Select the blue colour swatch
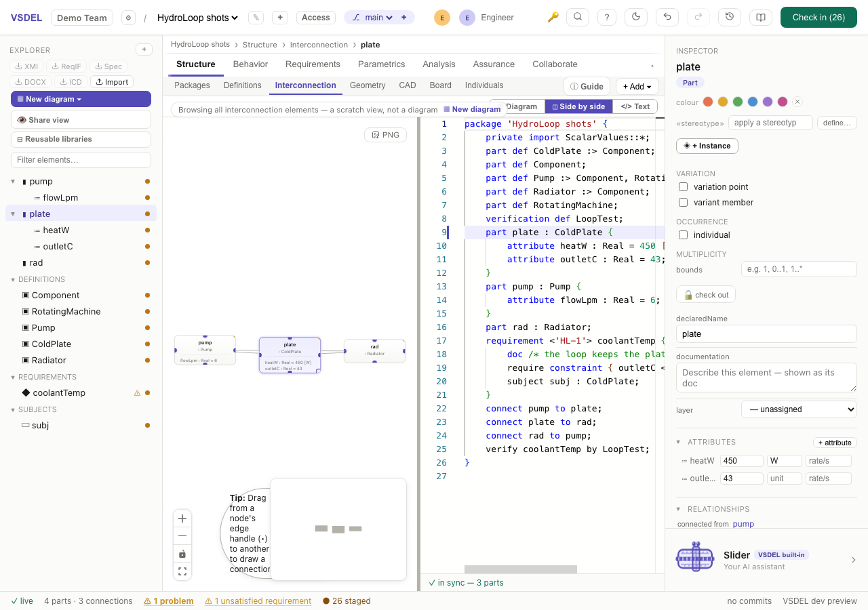This screenshot has height=610, width=868. pyautogui.click(x=753, y=102)
